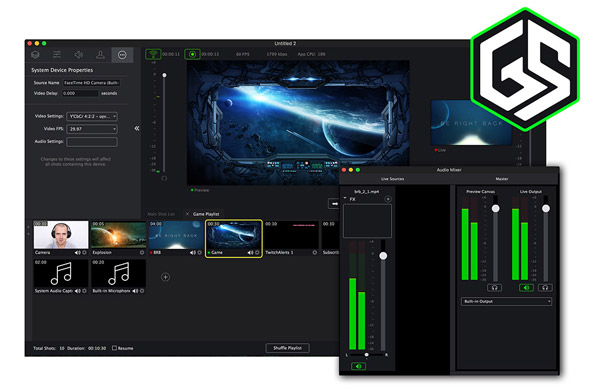The image size is (600, 390).
Task: Mute the brb_2_1.mp4 channel speaker toggle
Action: coord(358,366)
